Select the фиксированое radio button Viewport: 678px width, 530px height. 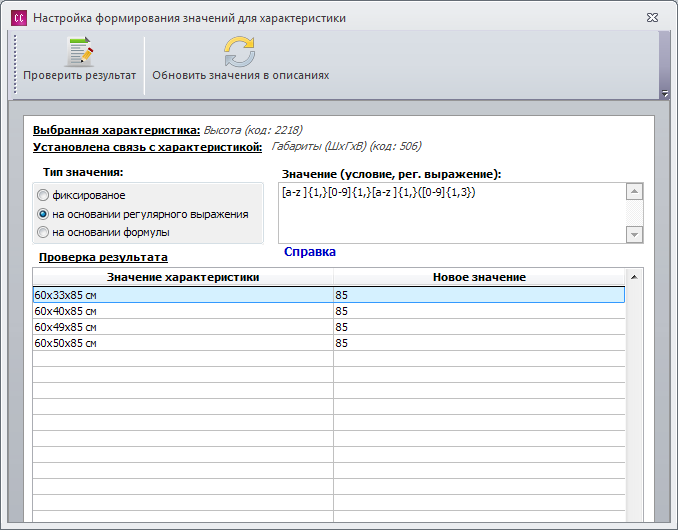click(43, 195)
